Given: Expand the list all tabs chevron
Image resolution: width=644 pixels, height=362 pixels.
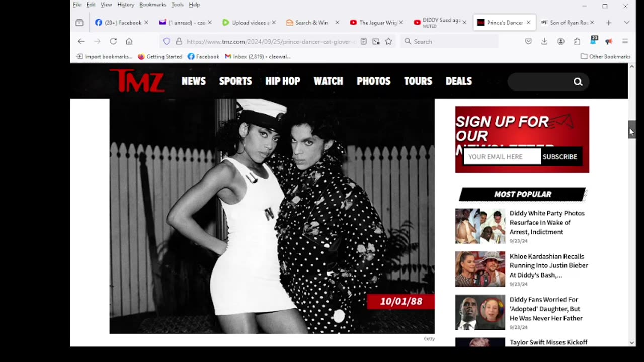Looking at the screenshot, I should (x=626, y=23).
